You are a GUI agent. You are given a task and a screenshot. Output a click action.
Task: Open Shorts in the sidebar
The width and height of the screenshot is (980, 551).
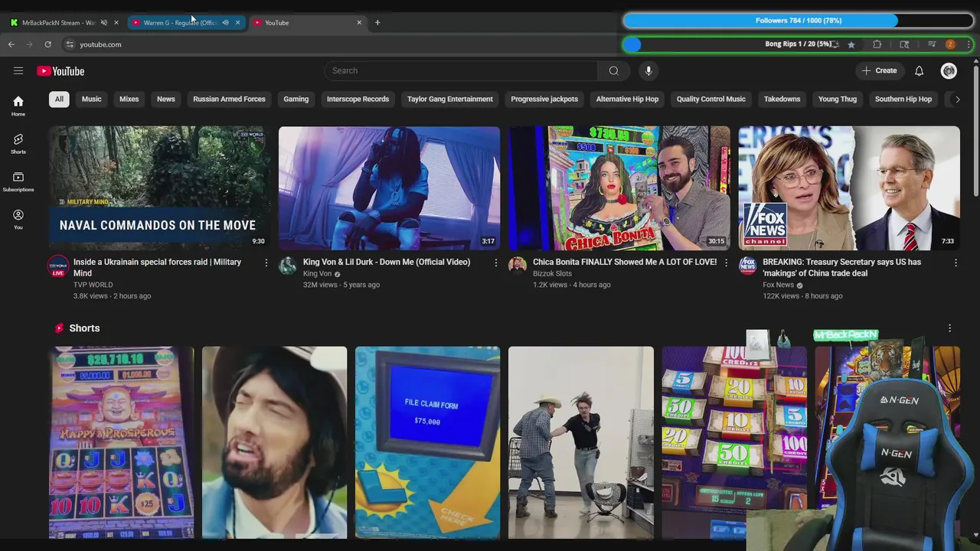[x=18, y=143]
